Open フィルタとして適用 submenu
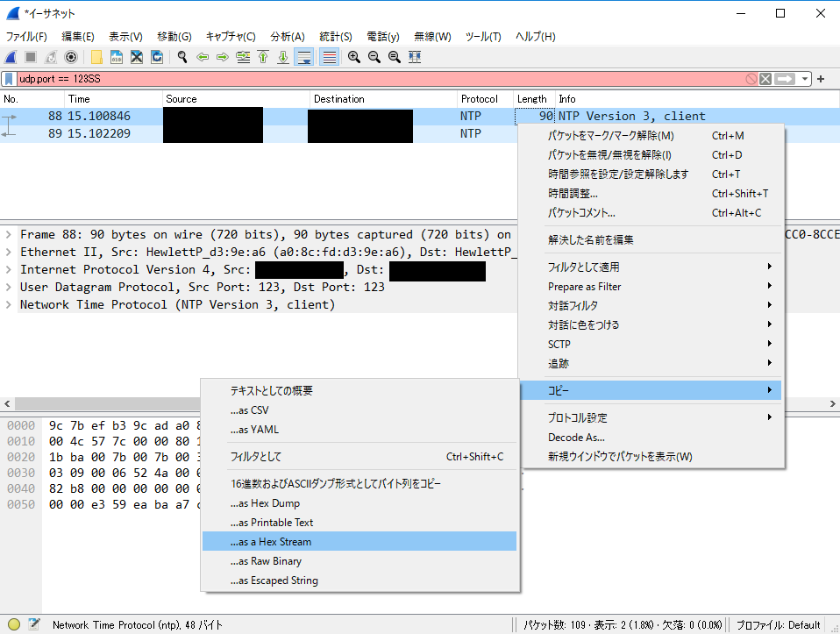The width and height of the screenshot is (840, 634). [651, 267]
